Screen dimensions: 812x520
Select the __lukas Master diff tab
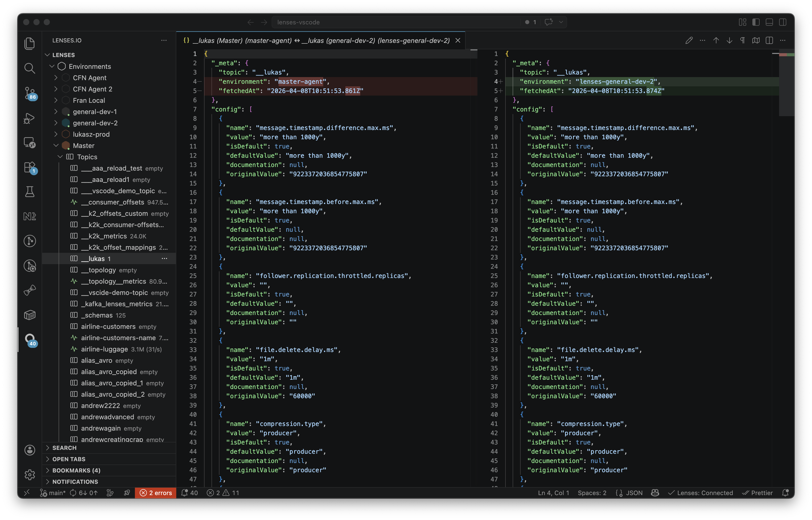point(321,41)
